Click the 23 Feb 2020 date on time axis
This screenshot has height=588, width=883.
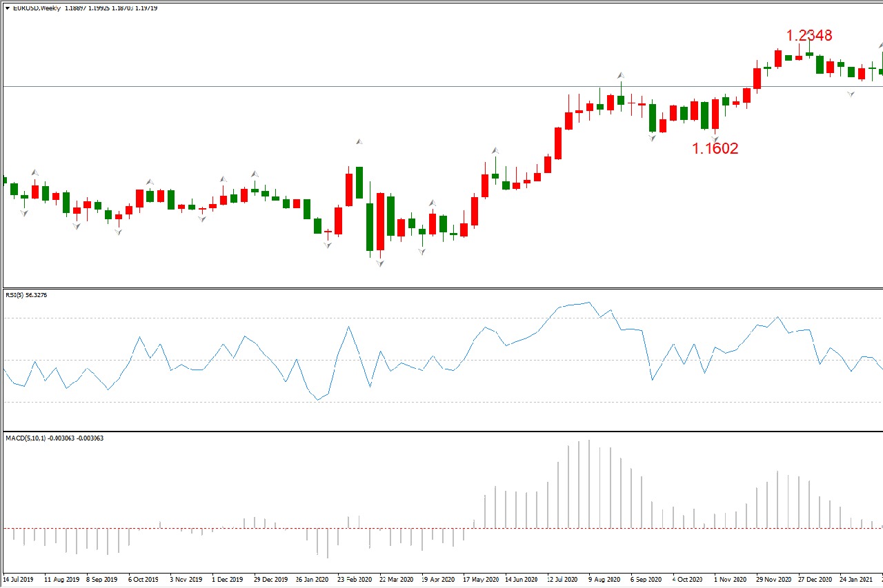pyautogui.click(x=355, y=580)
